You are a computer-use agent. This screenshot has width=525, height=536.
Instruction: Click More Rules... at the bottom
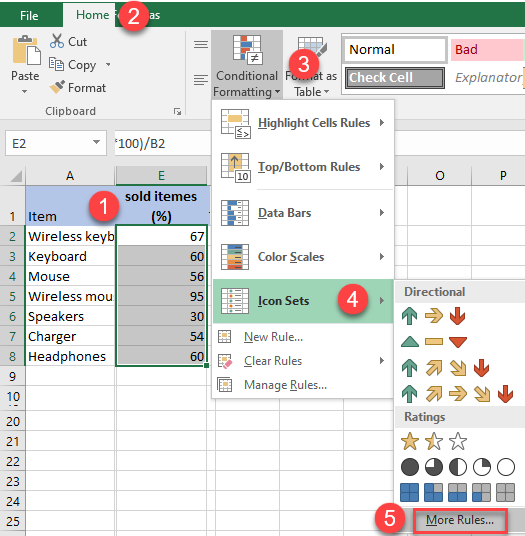[460, 520]
